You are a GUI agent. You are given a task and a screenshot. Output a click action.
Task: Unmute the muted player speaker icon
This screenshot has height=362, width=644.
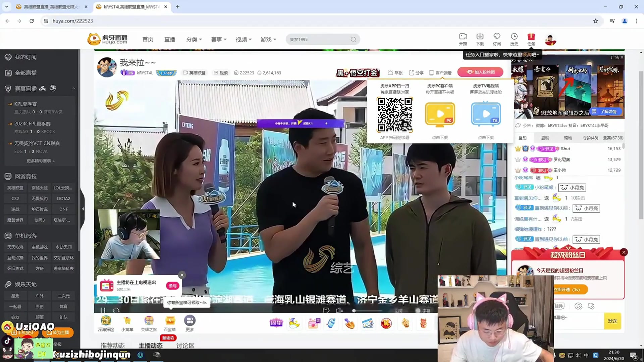tap(339, 311)
